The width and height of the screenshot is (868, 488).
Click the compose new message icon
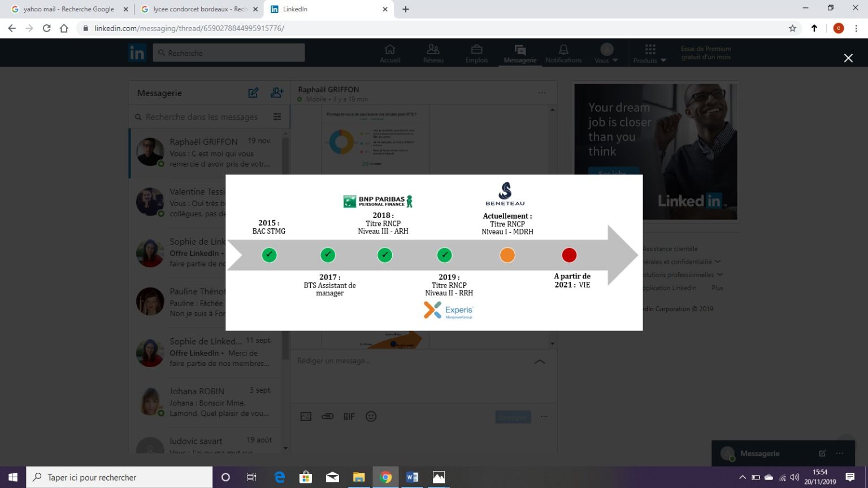(253, 93)
